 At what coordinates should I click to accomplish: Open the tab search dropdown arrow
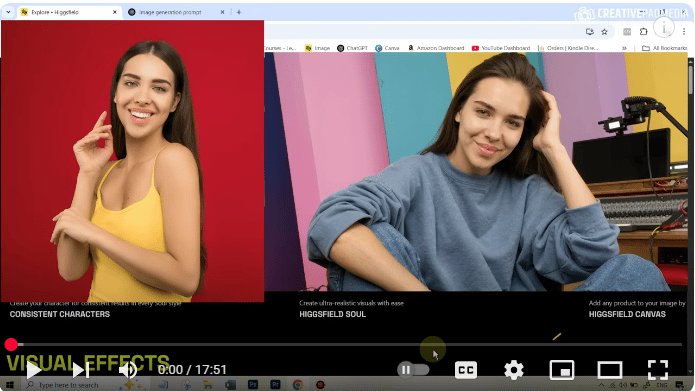pyautogui.click(x=8, y=12)
